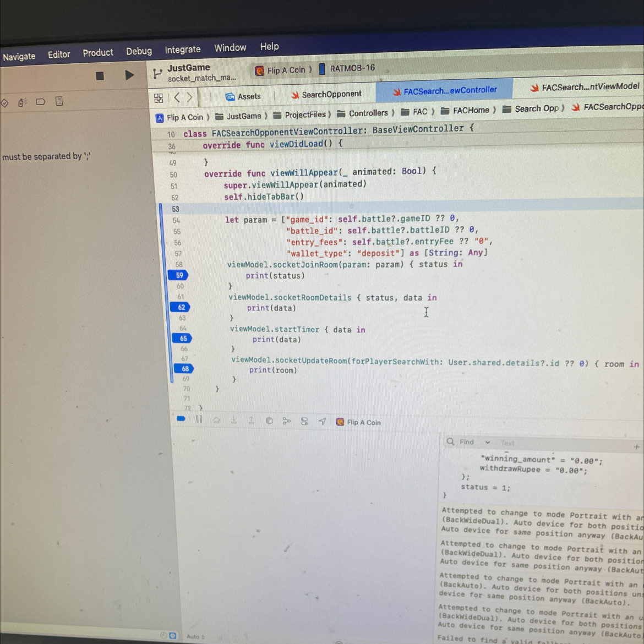Open the FAC folder in the jump bar

(x=414, y=112)
